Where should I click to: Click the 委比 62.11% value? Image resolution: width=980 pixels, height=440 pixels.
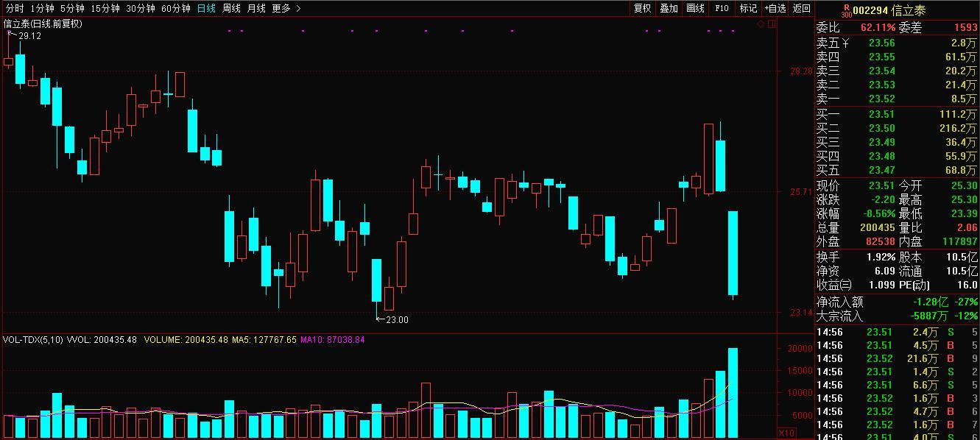coord(878,27)
